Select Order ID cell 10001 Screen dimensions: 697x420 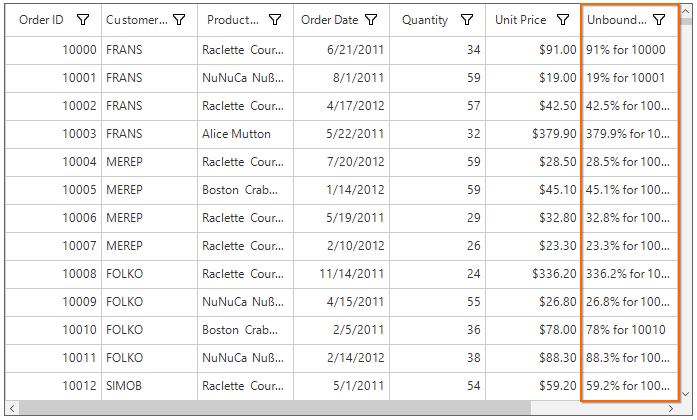click(x=53, y=78)
